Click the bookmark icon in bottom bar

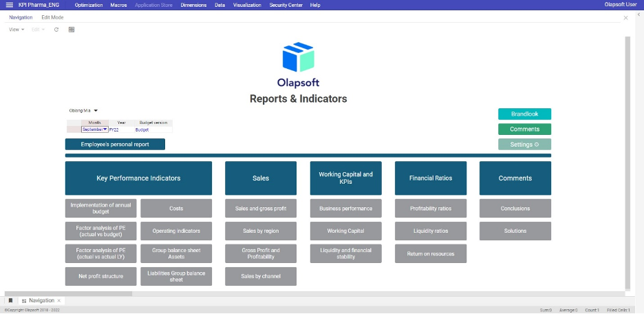10,300
